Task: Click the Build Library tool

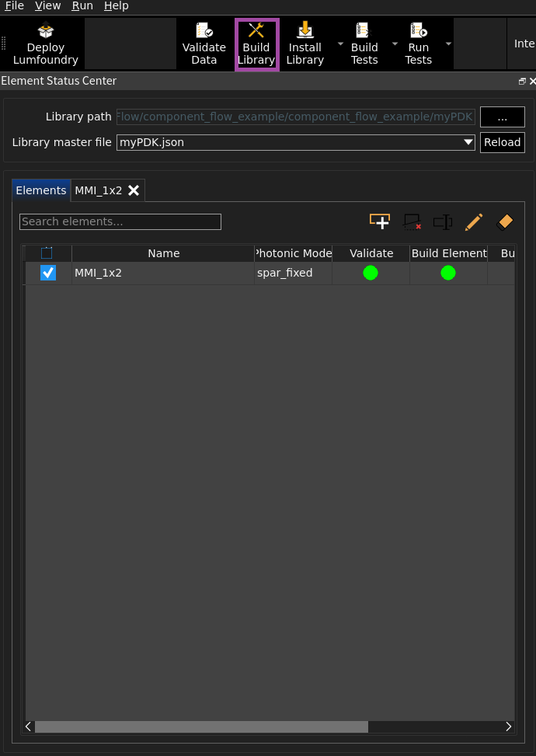Action: [256, 44]
